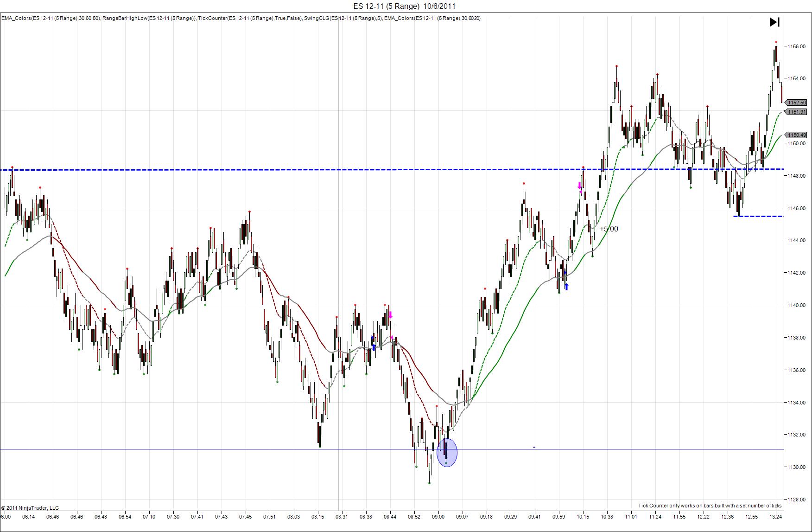Click the 1152.50 last price marker
This screenshot has width=812, height=532.
(797, 103)
